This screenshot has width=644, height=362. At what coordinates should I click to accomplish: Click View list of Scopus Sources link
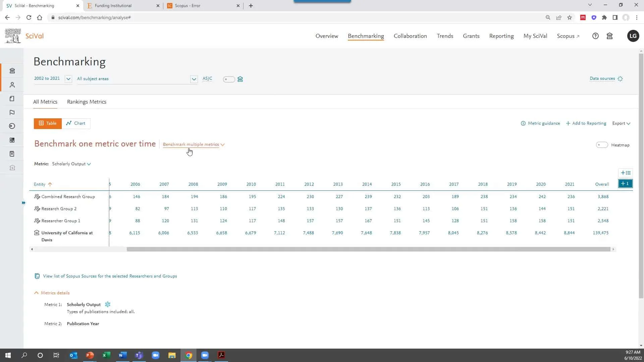(110, 276)
